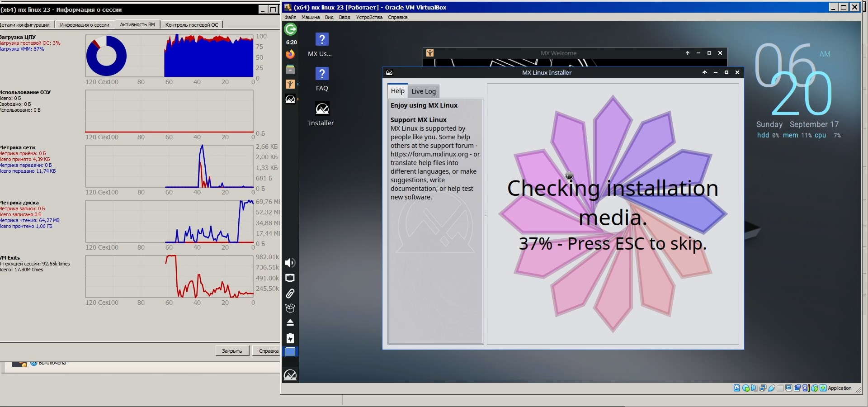Viewport: 868px width, 407px height.
Task: Click VirtualBox USB devices indicator
Action: (772, 388)
